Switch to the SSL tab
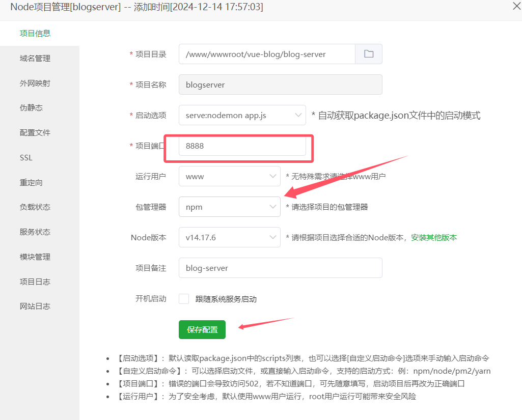This screenshot has height=420, width=522. pos(26,158)
